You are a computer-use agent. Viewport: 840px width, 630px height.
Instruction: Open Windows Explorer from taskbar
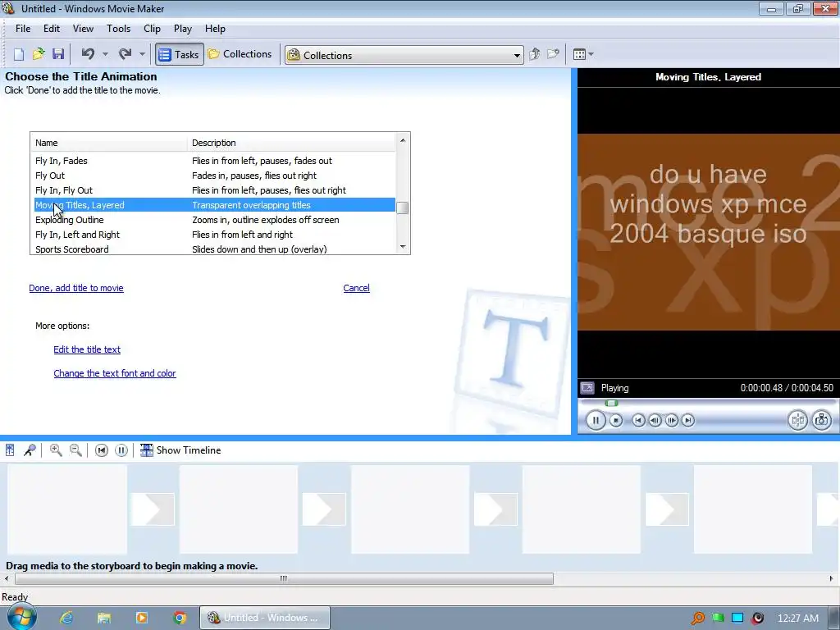[104, 618]
